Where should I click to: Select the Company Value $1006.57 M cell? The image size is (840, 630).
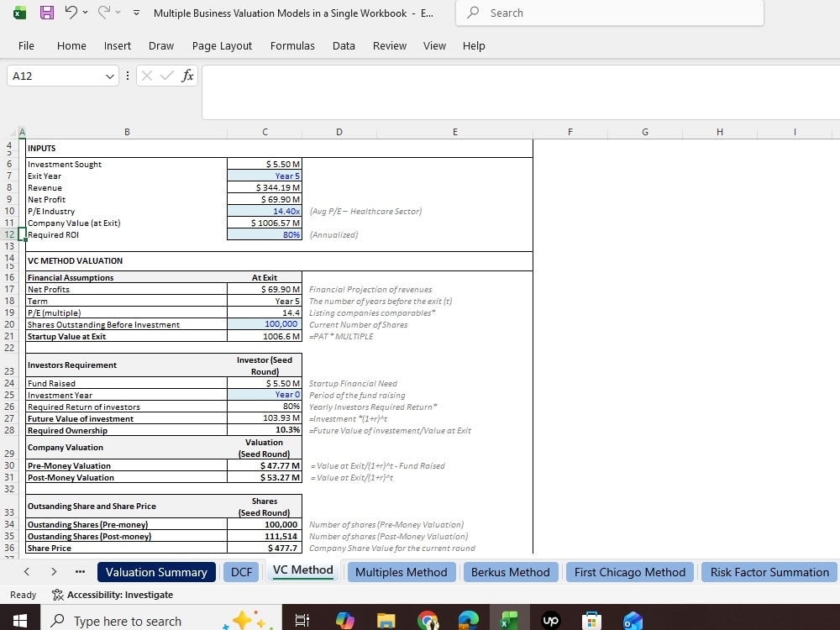point(265,223)
